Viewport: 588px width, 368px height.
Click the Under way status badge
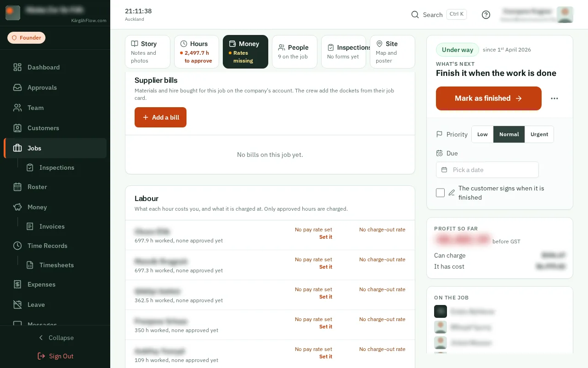pos(458,50)
